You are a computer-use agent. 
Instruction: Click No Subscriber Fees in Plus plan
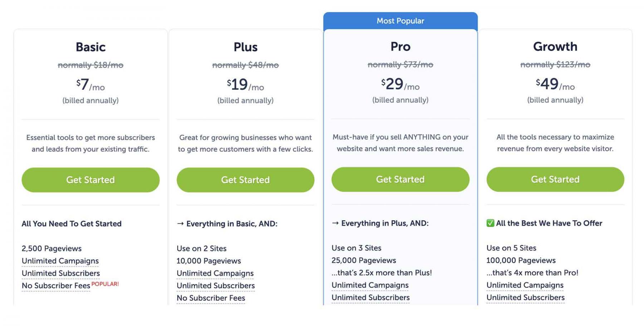click(211, 298)
